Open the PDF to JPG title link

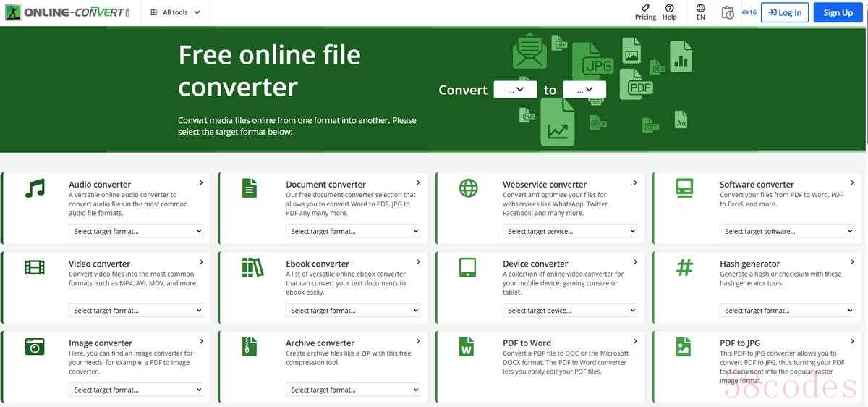(x=741, y=343)
